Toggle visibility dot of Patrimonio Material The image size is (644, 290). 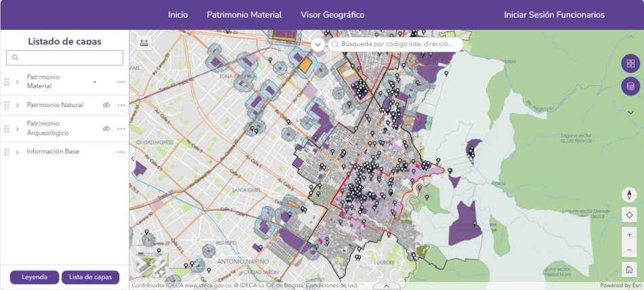point(94,82)
